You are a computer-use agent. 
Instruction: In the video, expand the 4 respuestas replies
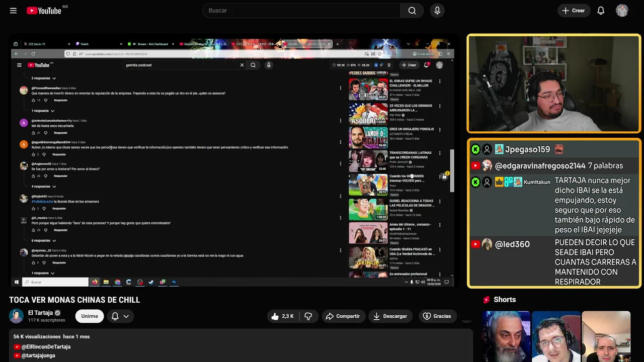[x=44, y=187]
